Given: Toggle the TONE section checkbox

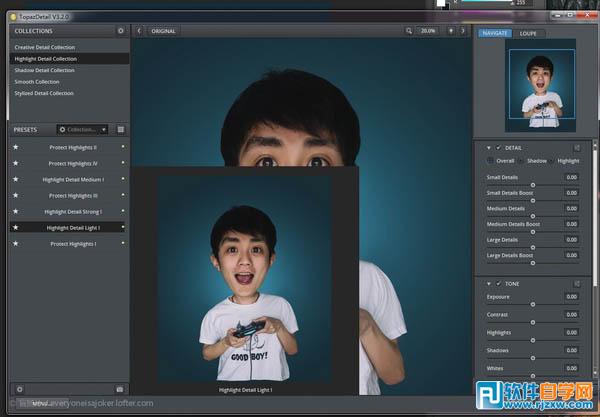Looking at the screenshot, I should (498, 284).
